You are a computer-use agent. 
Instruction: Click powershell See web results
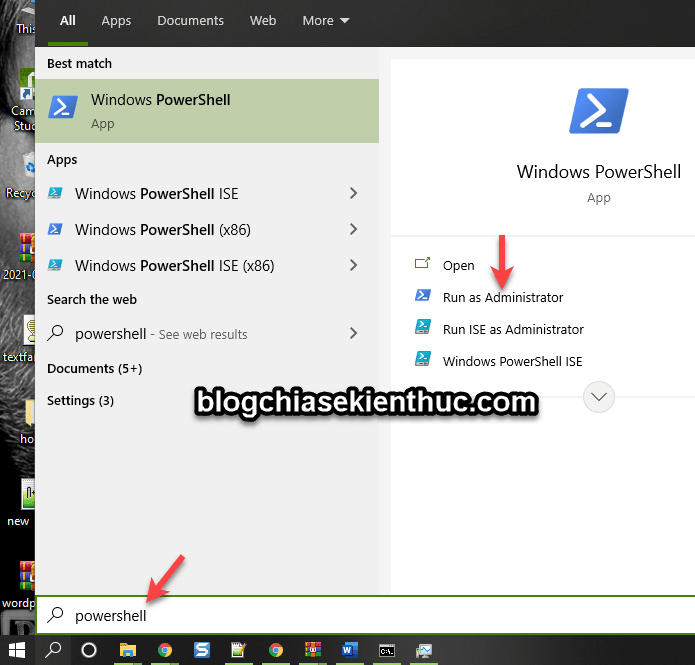[207, 333]
